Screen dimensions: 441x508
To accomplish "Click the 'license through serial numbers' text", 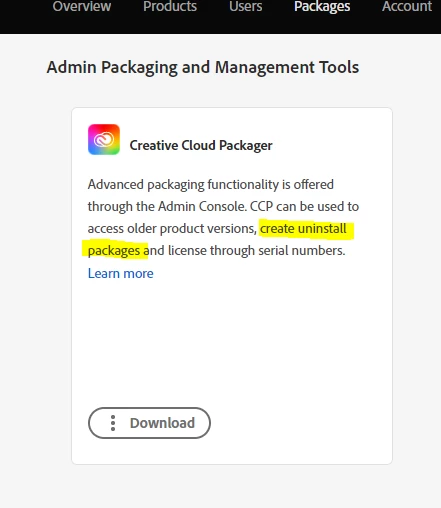I will pyautogui.click(x=256, y=251).
